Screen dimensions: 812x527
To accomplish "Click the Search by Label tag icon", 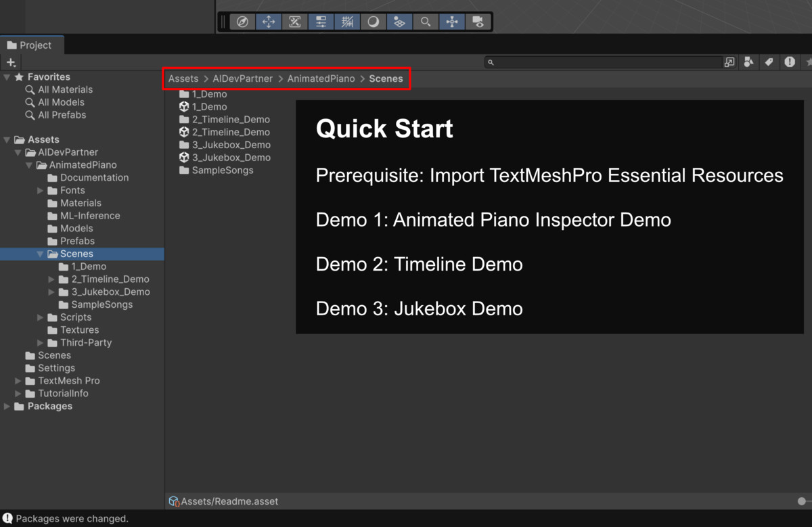I will (x=769, y=62).
